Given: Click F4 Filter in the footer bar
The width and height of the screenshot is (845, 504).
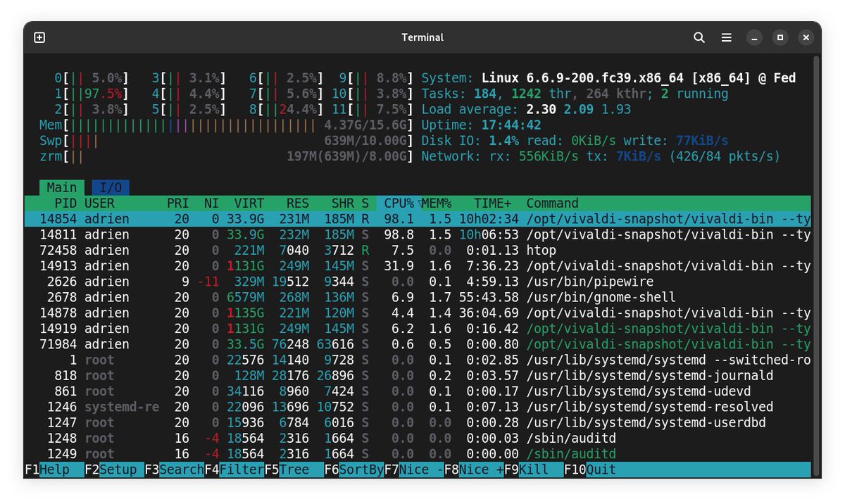Looking at the screenshot, I should (x=234, y=470).
